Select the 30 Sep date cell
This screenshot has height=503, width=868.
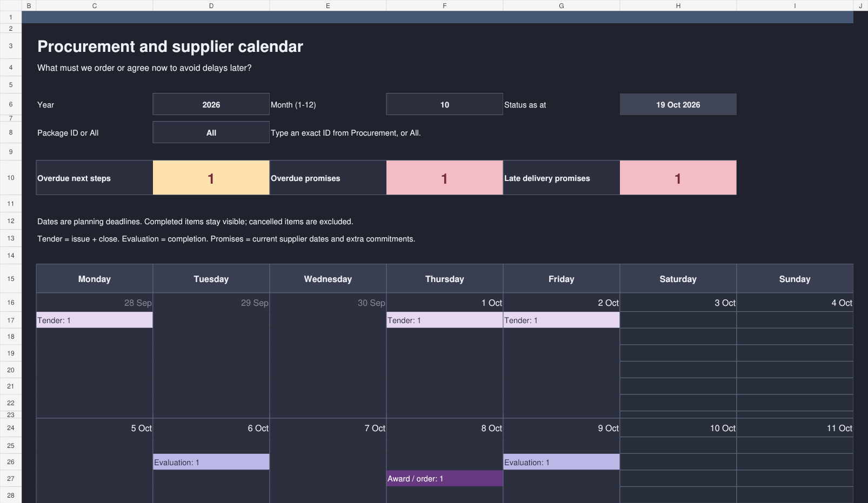click(x=328, y=303)
